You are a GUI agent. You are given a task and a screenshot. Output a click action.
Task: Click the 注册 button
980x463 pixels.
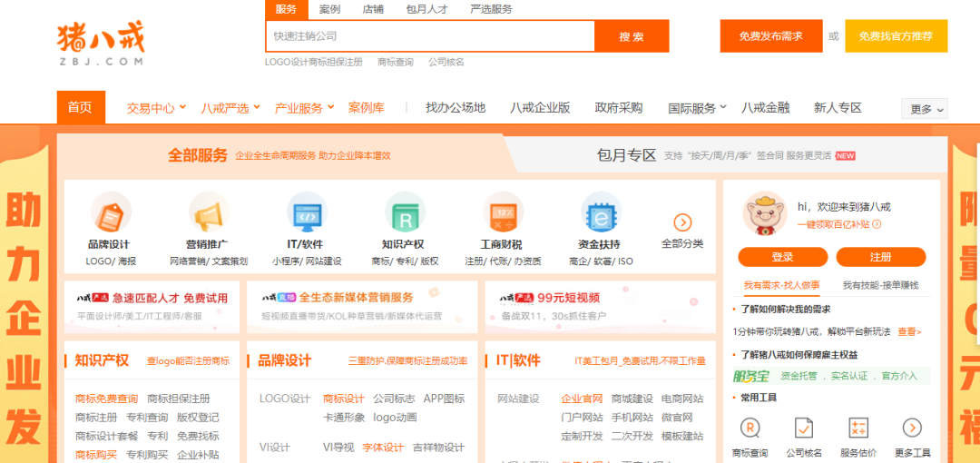click(x=880, y=257)
